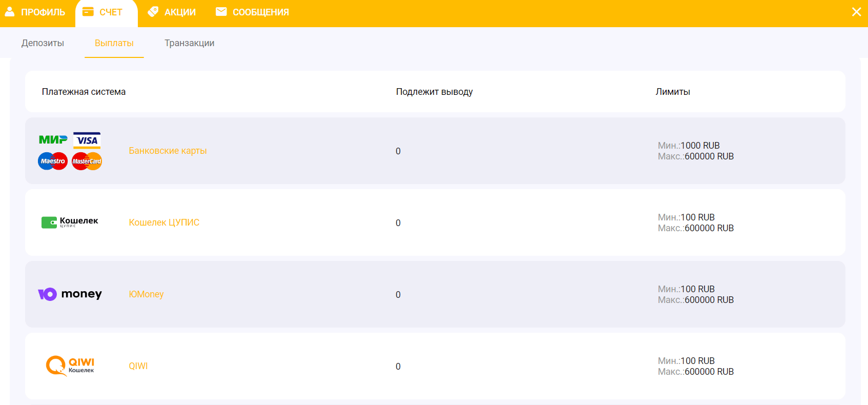Switch to the Транзакции sub-tab
Viewport: 868px width, 405px height.
click(x=190, y=43)
